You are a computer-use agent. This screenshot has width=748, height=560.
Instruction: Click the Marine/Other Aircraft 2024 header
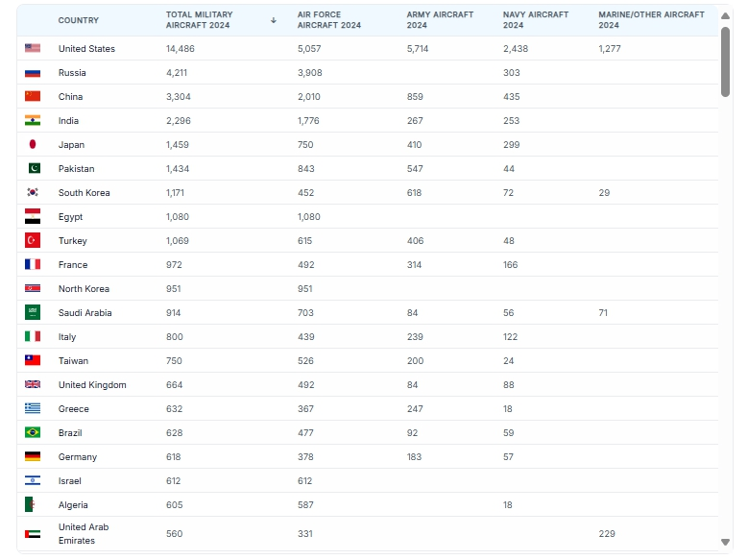650,20
